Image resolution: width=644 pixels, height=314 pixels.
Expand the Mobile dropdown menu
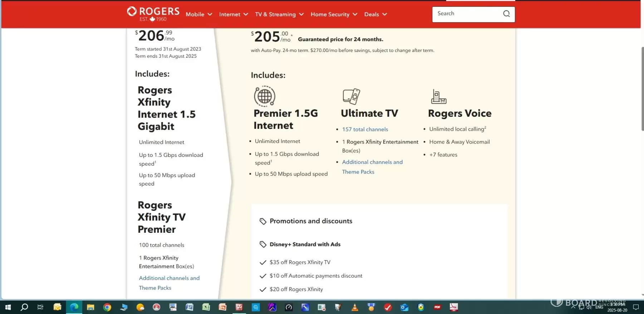click(199, 14)
